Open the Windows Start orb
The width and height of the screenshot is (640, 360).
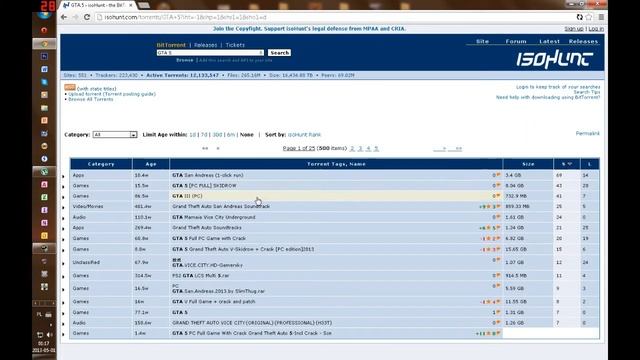[44, 15]
